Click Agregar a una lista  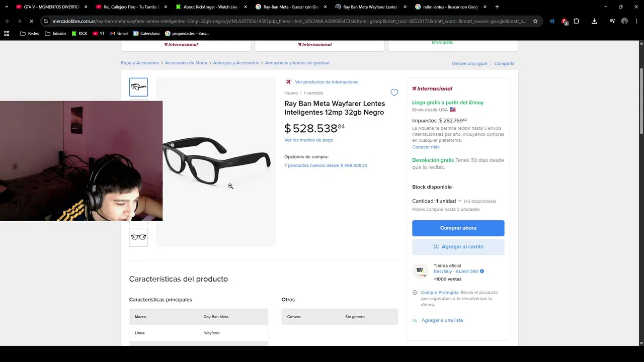point(442,320)
